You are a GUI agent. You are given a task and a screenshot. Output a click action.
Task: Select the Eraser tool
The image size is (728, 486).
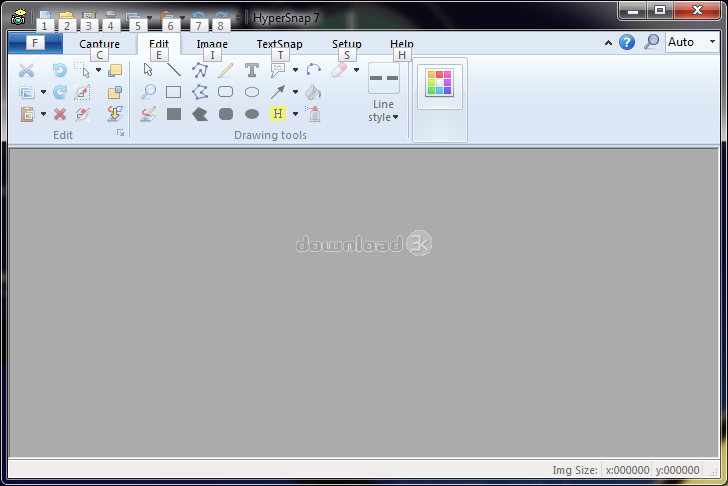(339, 70)
